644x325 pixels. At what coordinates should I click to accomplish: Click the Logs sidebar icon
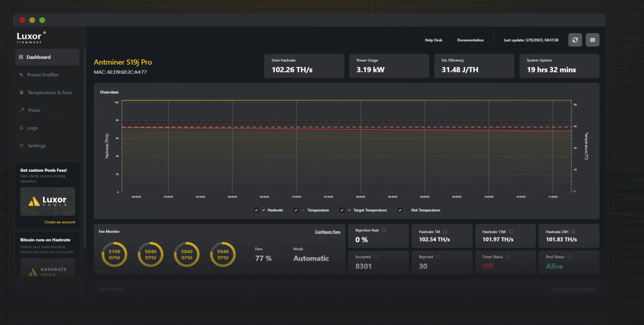21,128
